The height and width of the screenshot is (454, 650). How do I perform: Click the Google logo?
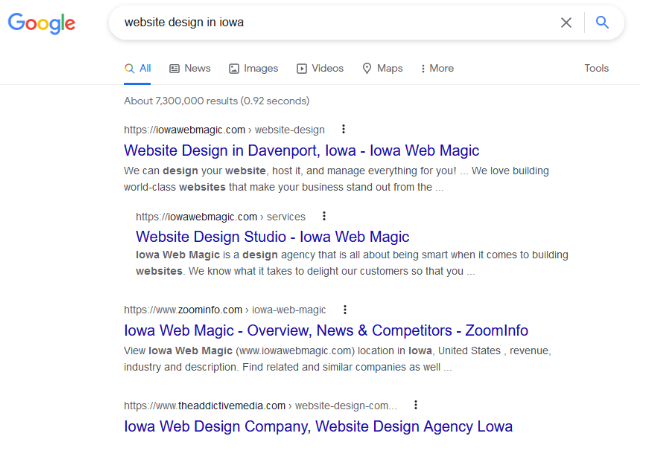tap(41, 23)
